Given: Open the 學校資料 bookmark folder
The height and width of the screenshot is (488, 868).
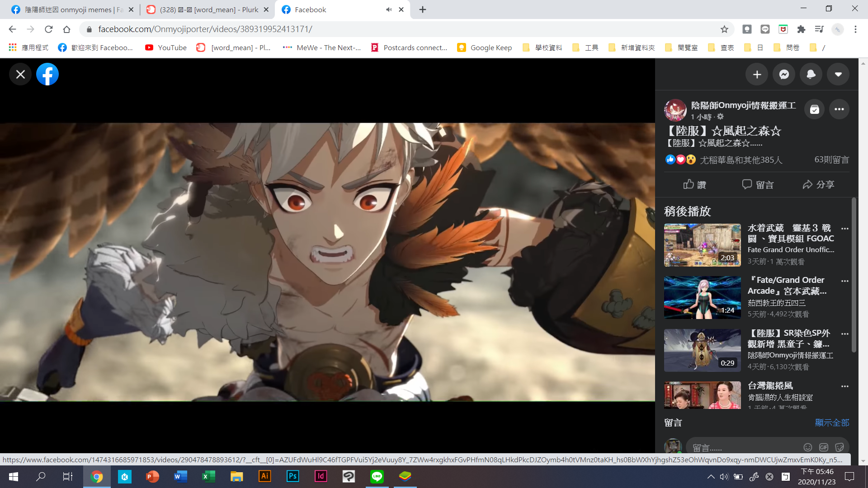Looking at the screenshot, I should pyautogui.click(x=542, y=47).
